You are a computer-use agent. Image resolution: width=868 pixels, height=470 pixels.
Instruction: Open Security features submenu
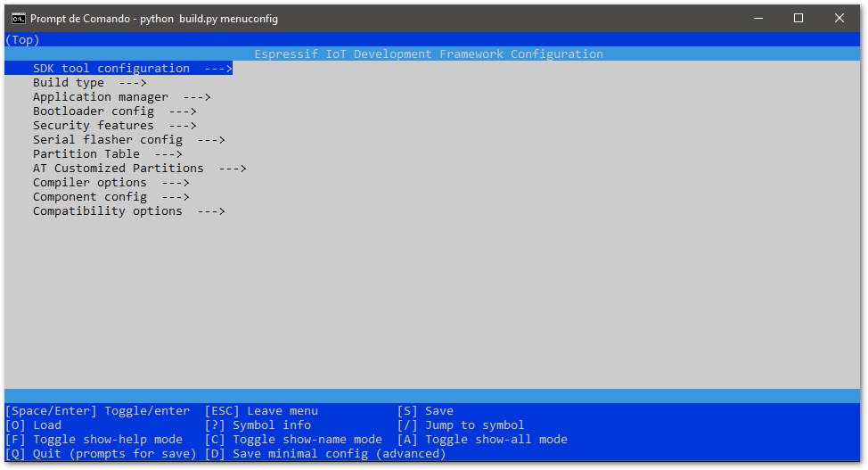tap(115, 126)
